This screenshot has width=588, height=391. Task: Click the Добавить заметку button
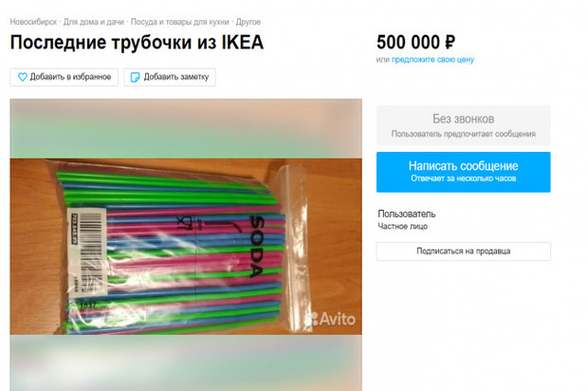(170, 77)
